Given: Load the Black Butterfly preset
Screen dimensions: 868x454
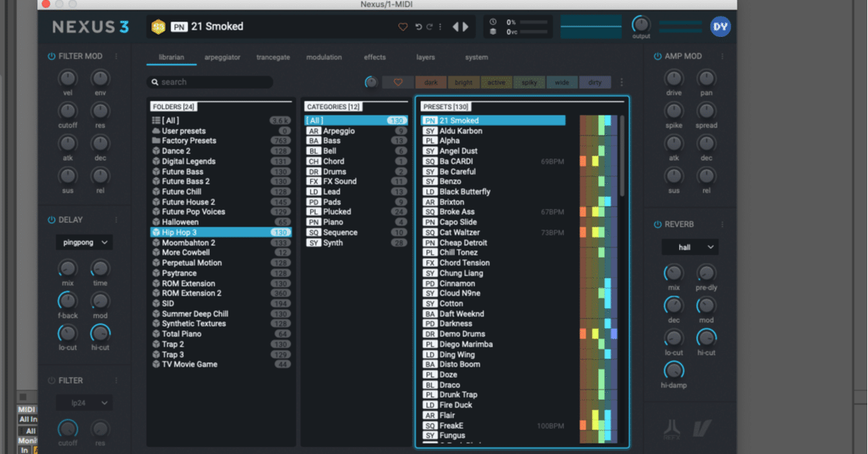Looking at the screenshot, I should click(x=494, y=192).
